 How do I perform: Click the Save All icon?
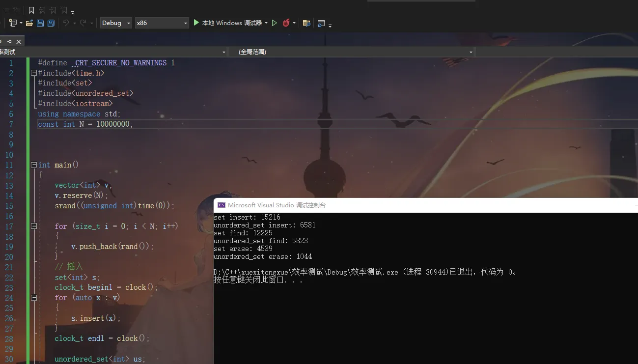tap(51, 23)
